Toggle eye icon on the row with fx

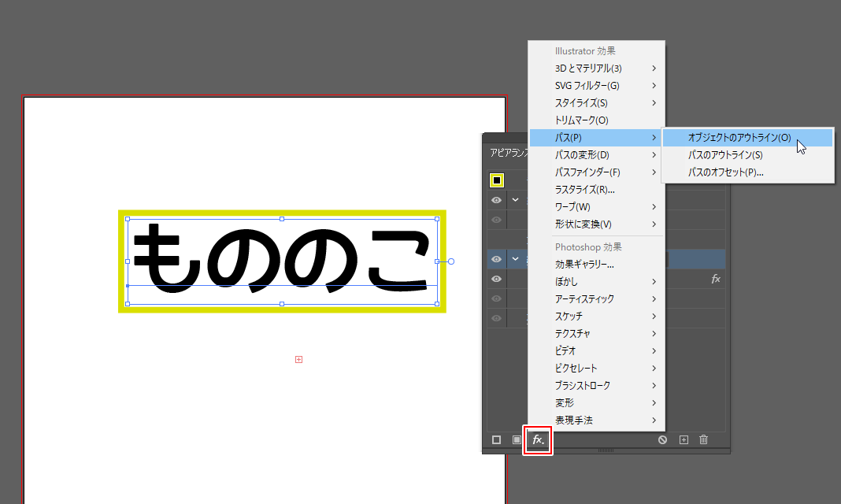coord(497,279)
